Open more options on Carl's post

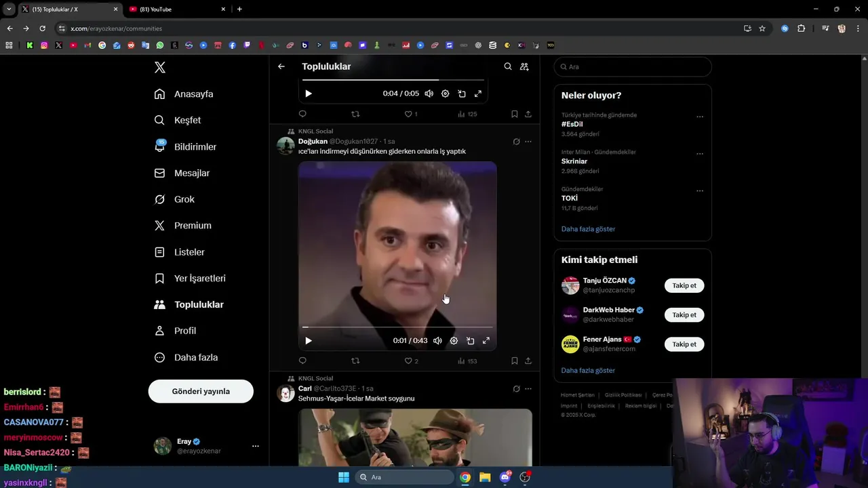pyautogui.click(x=528, y=389)
